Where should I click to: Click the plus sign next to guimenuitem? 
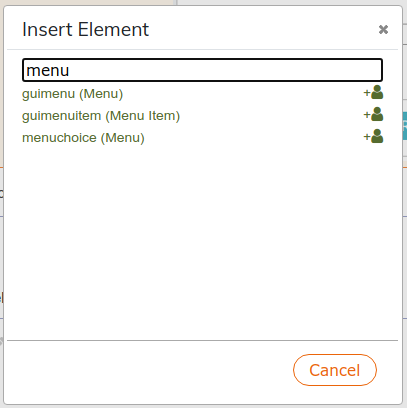(x=367, y=115)
